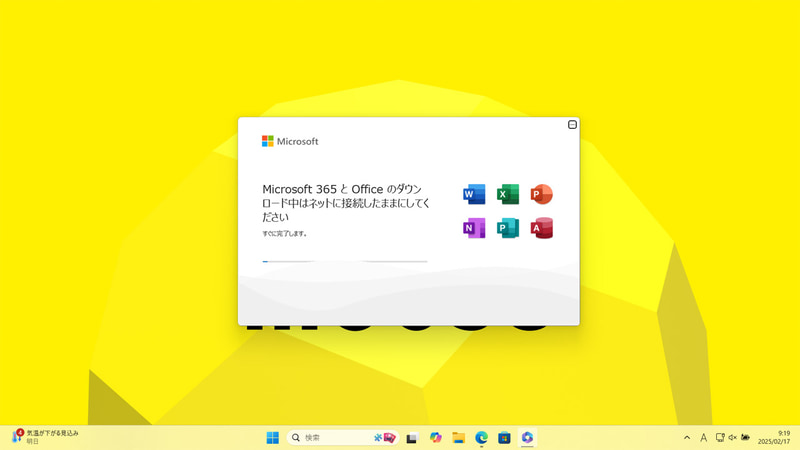The image size is (800, 450).
Task: Open the weather widget on taskbar
Action: point(45,437)
